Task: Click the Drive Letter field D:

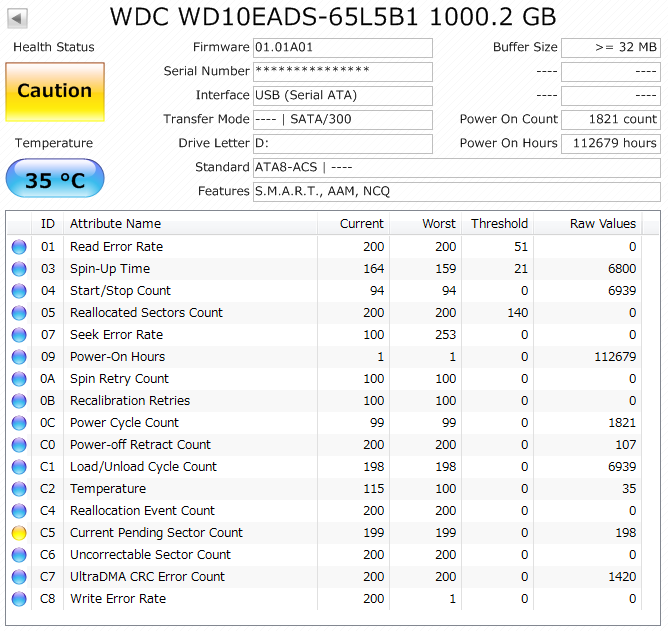Action: [x=343, y=144]
